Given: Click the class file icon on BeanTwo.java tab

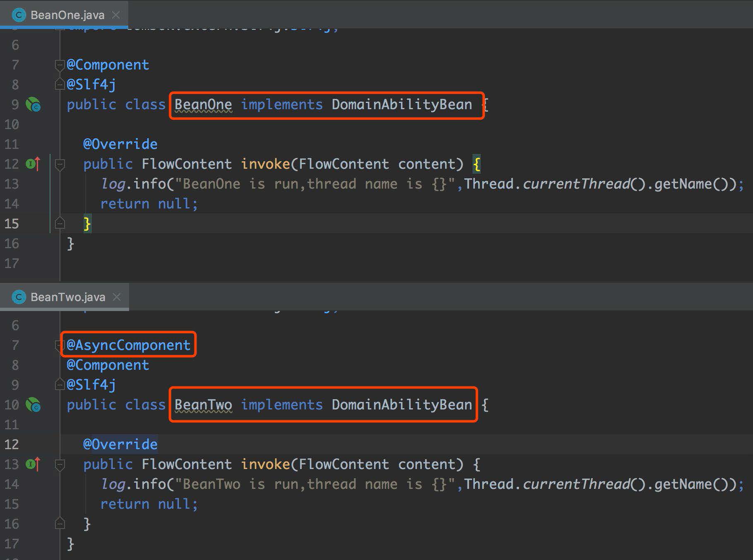Looking at the screenshot, I should [x=19, y=297].
